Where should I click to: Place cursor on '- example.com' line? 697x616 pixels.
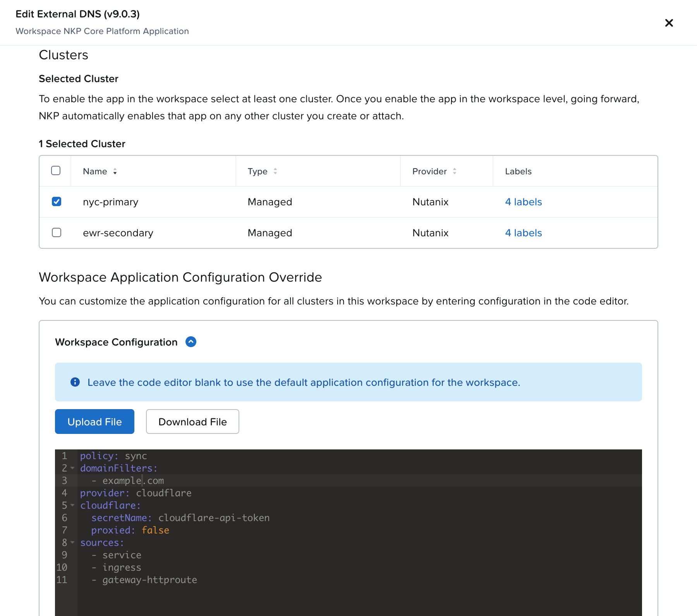click(128, 480)
